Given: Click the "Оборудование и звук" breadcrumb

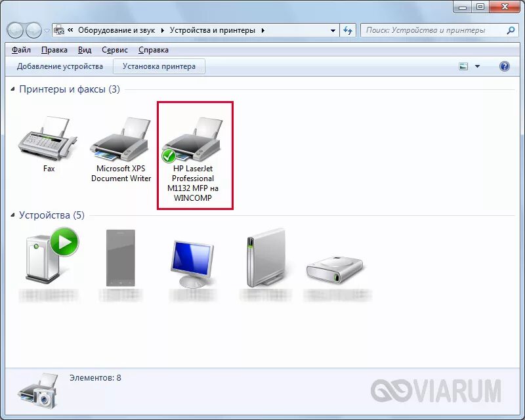Looking at the screenshot, I should click(116, 30).
